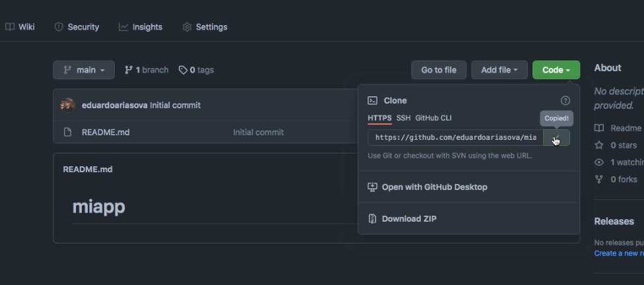Viewport: 644px width, 285px height.
Task: Click the README.md heading above miapp
Action: (88, 169)
